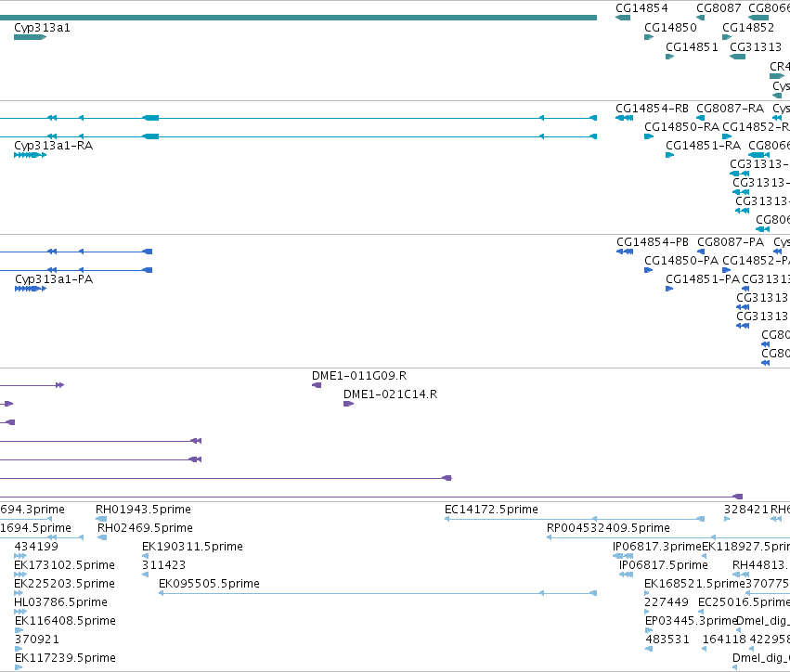Click EST label EK168521.5prime
Screen dimensions: 790x672
(694, 584)
